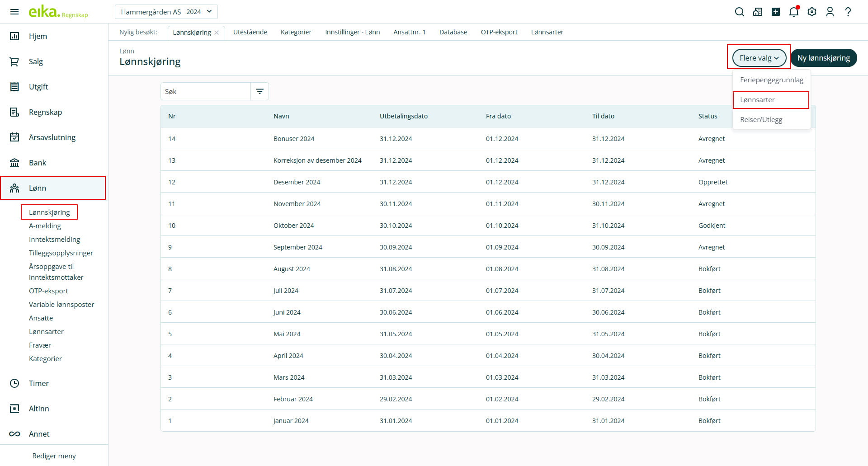The height and width of the screenshot is (466, 868).
Task: Open the Lønnsarter recent tab
Action: point(547,32)
